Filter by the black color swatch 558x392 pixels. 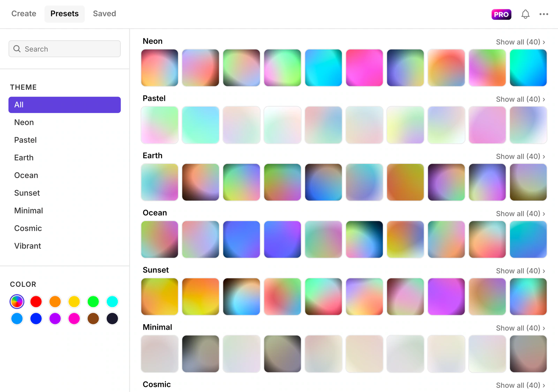click(x=112, y=318)
